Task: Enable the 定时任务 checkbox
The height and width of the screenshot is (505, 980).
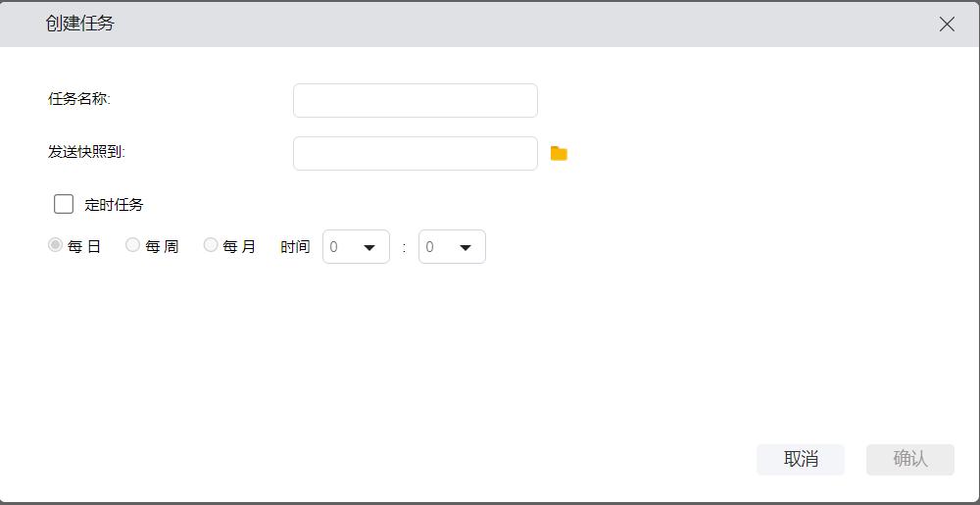Action: [64, 204]
